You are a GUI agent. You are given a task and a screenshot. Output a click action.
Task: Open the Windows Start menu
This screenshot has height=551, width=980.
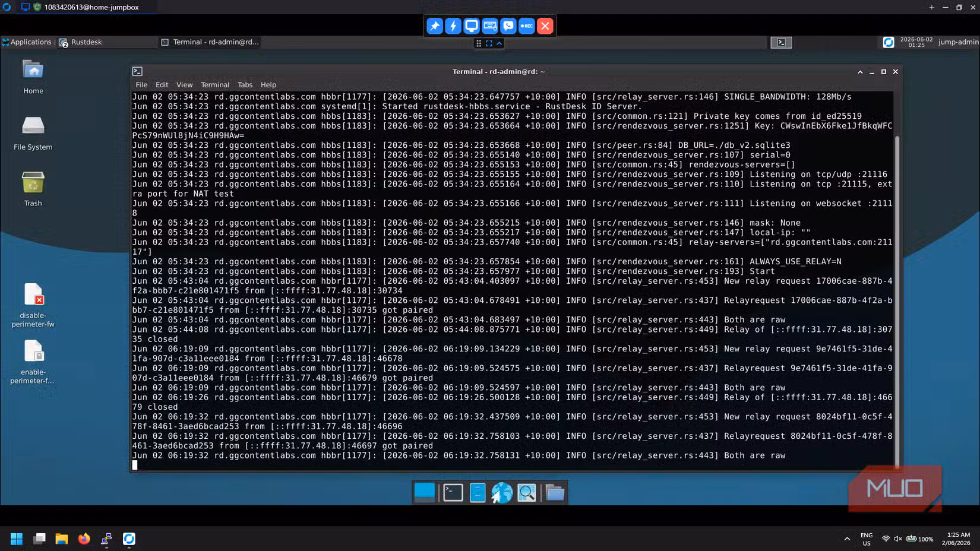17,539
